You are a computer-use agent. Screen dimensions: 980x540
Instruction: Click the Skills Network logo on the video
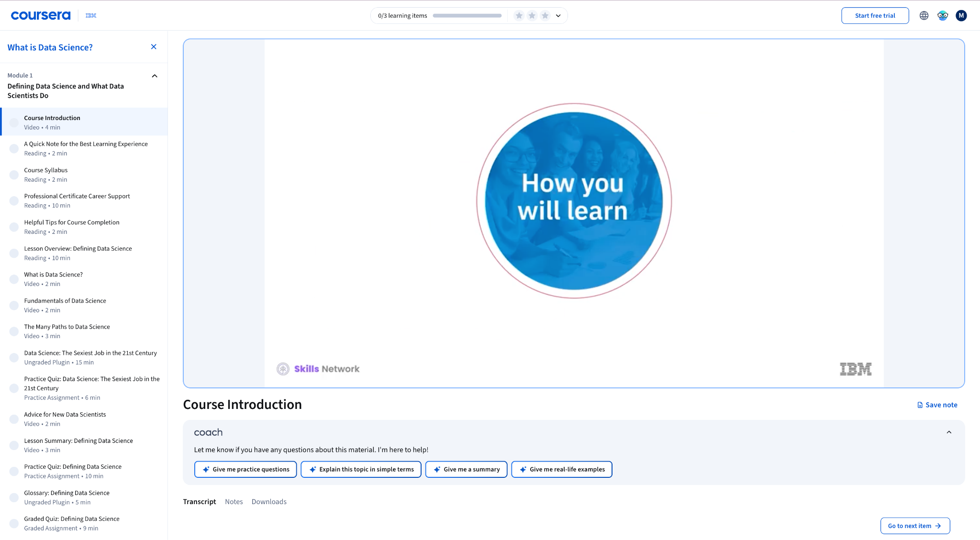318,368
